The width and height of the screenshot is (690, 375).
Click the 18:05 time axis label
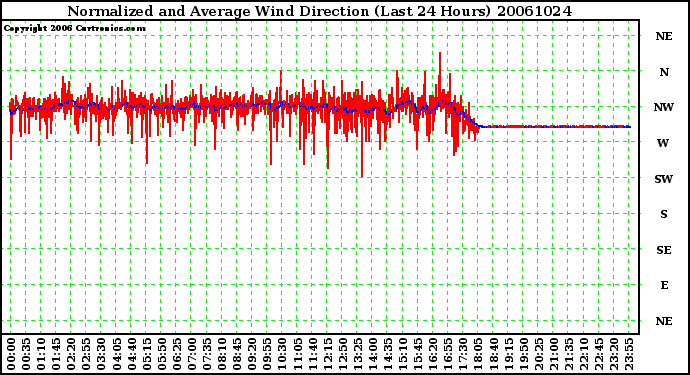pyautogui.click(x=478, y=354)
